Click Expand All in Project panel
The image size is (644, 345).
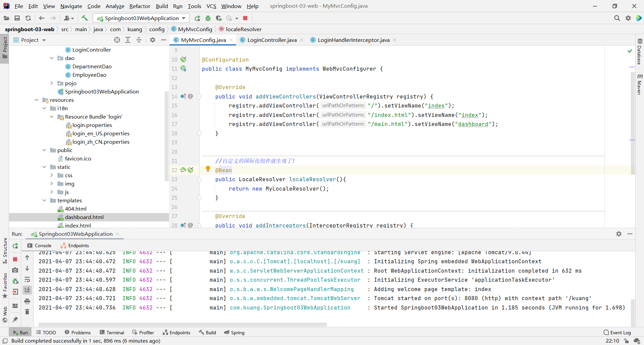click(x=128, y=40)
